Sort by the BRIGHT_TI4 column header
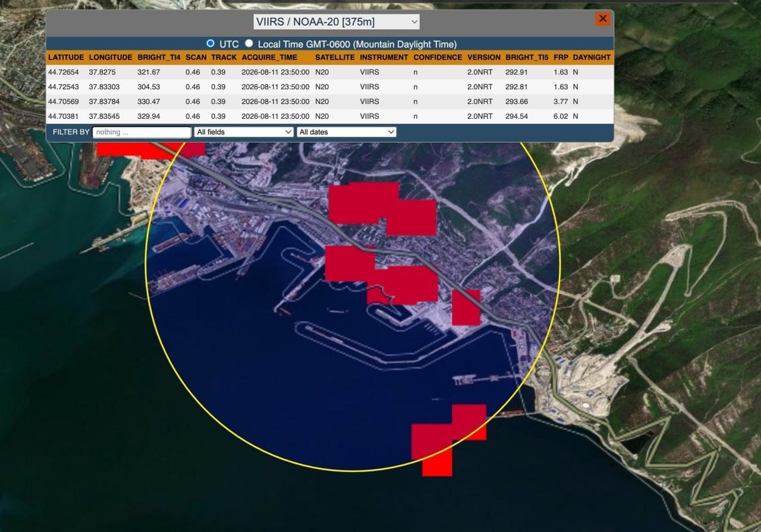Image resolution: width=761 pixels, height=532 pixels. [159, 58]
